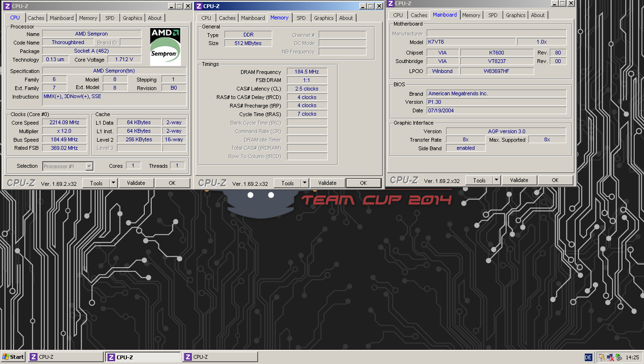Open the system menu icon of the CPU tab window
Viewport: 644px width, 364px height.
7,6
